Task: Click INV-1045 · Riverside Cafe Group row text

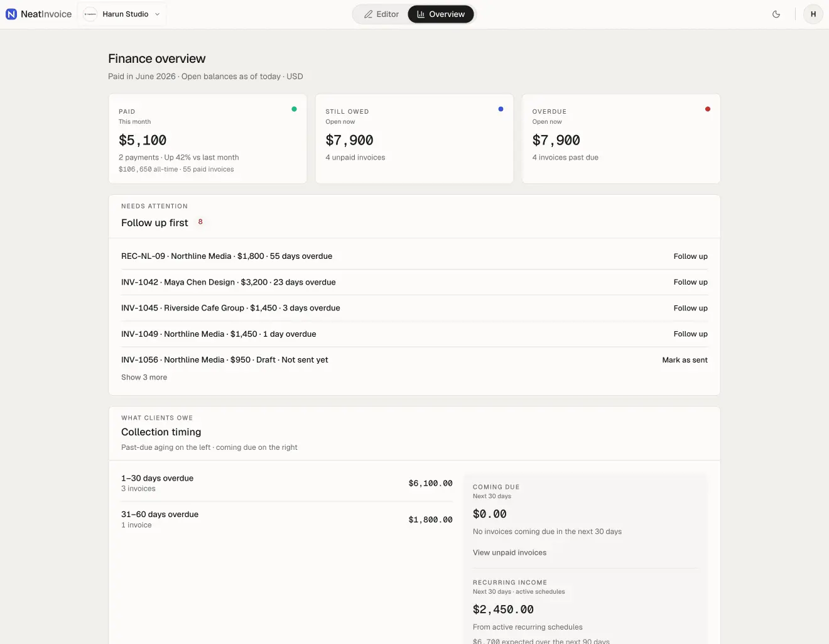Action: (230, 308)
